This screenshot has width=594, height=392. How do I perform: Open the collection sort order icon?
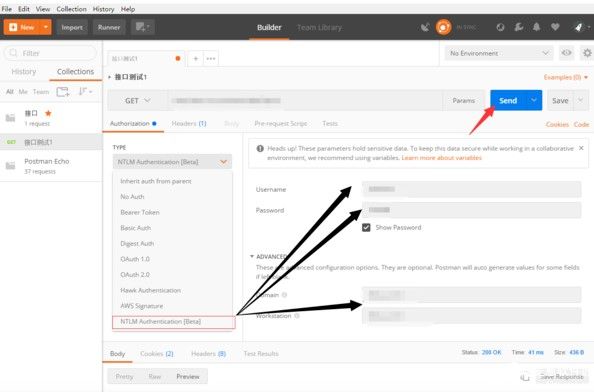point(85,92)
